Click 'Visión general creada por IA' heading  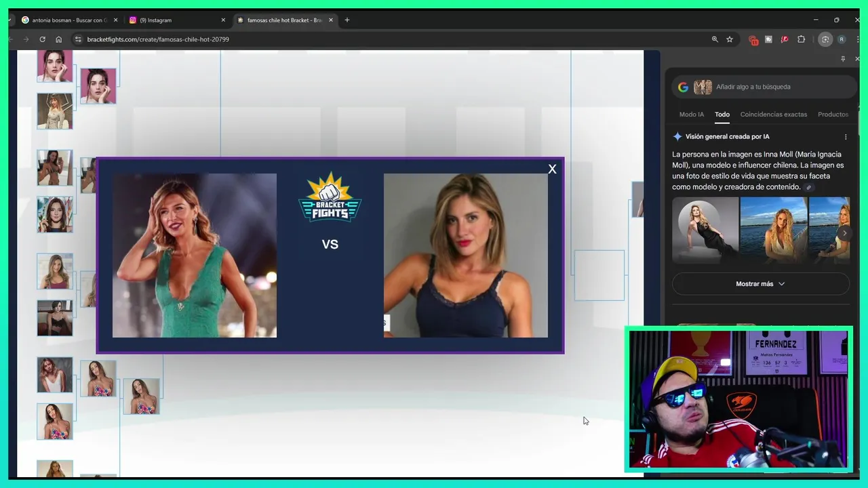[727, 137]
